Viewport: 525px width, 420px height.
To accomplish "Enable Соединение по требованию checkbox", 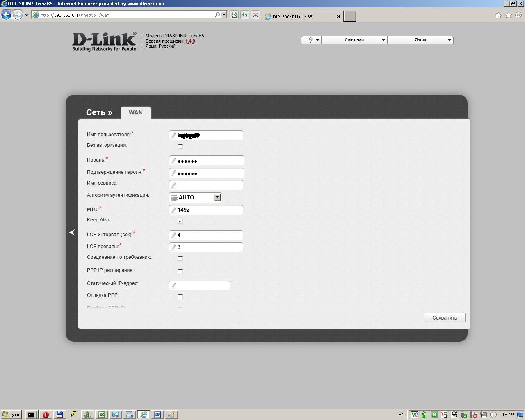I will 180,258.
